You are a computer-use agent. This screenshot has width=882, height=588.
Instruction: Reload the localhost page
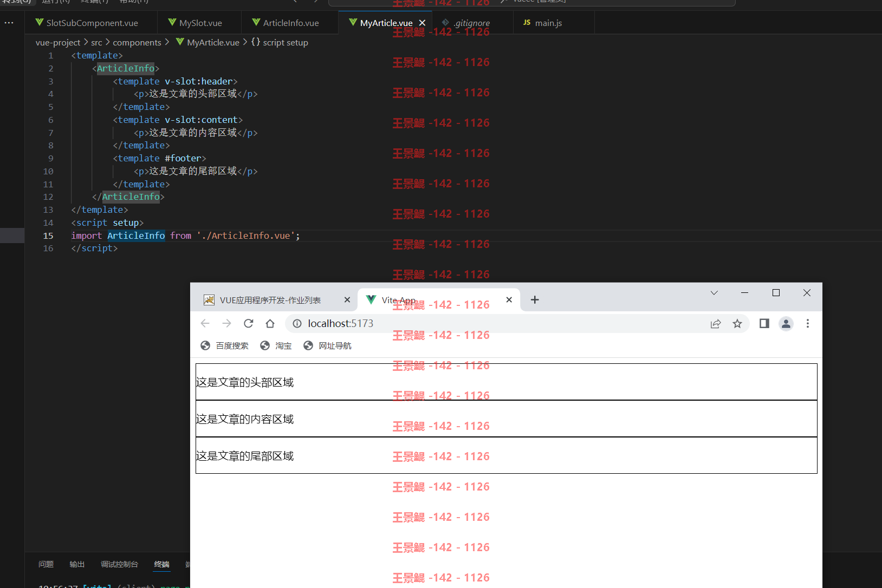pyautogui.click(x=248, y=323)
